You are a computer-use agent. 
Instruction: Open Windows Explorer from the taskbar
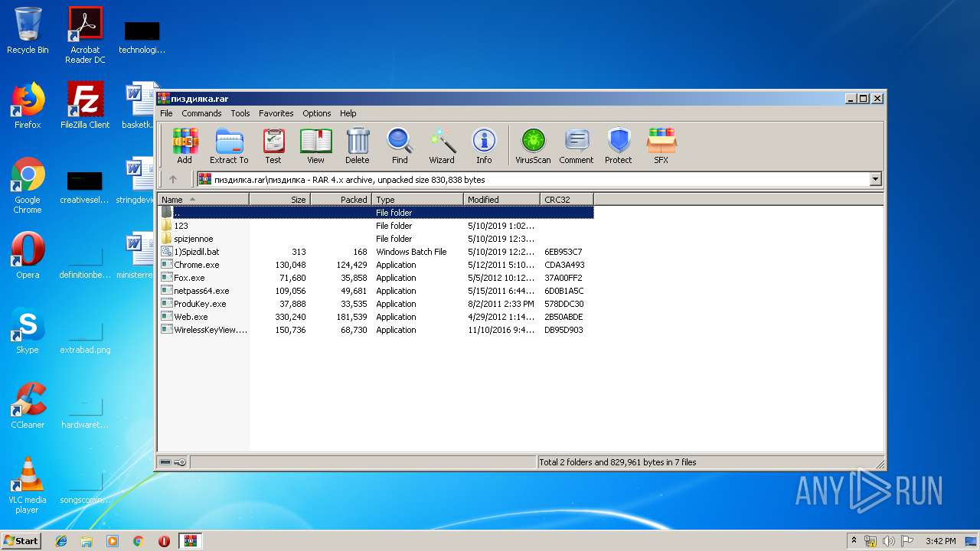87,541
